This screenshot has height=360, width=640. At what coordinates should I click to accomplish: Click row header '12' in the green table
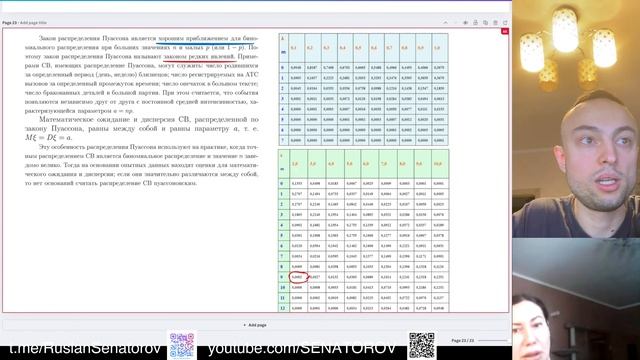click(282, 308)
